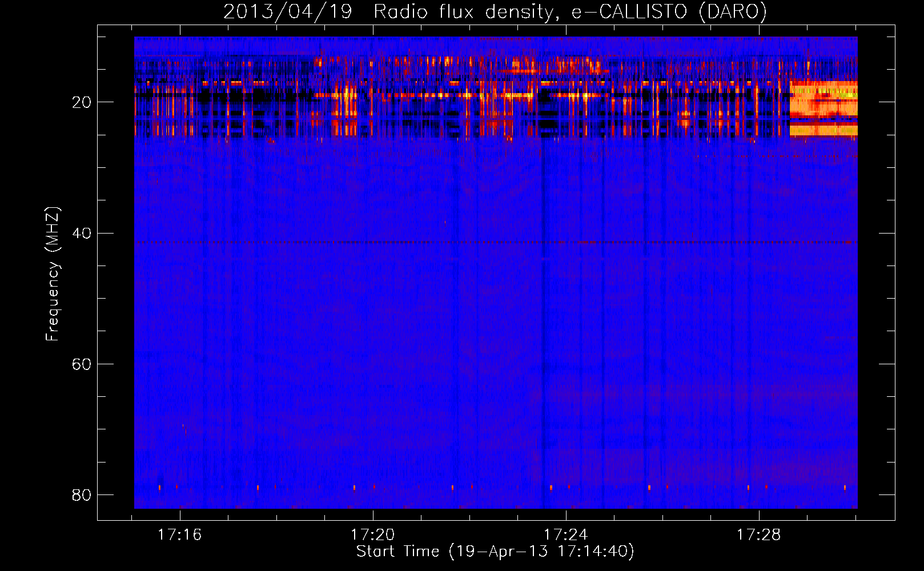Click the plot title '2013/04/19 Radio flux density'
Image resolution: width=924 pixels, height=571 pixels.
click(x=495, y=11)
